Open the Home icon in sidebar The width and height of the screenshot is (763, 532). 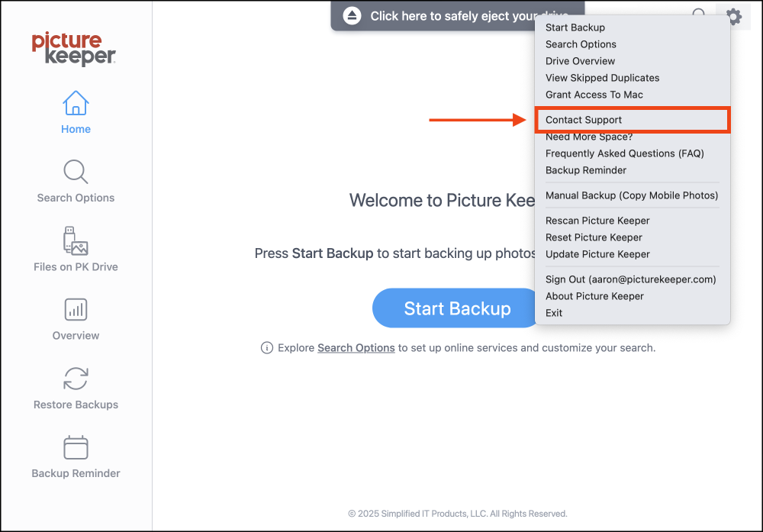pos(76,103)
